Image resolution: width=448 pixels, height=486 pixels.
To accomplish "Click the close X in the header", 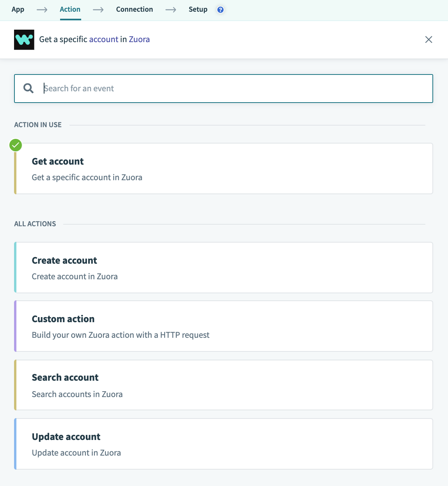I will point(428,39).
